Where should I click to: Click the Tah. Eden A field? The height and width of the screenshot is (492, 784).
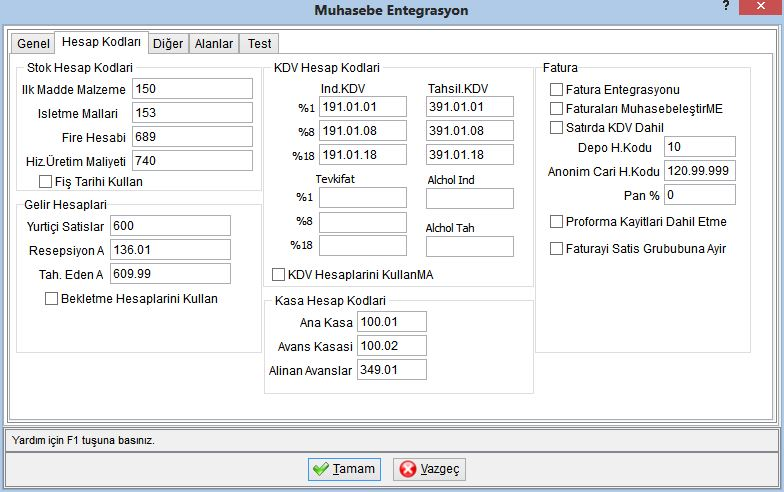(170, 274)
